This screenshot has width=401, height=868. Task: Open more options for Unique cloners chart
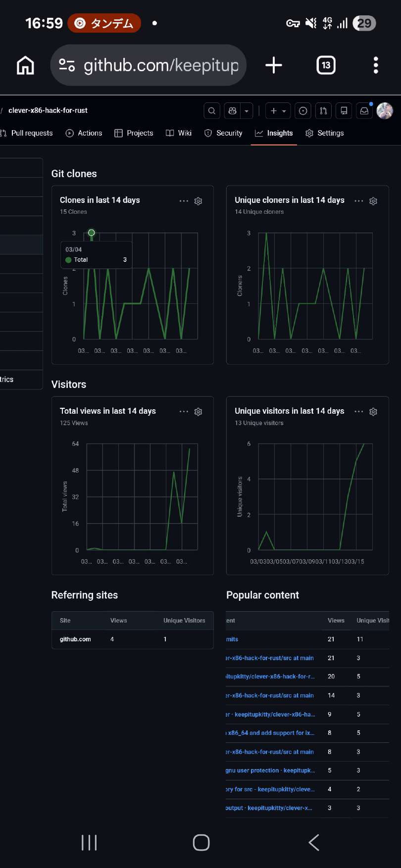click(359, 201)
